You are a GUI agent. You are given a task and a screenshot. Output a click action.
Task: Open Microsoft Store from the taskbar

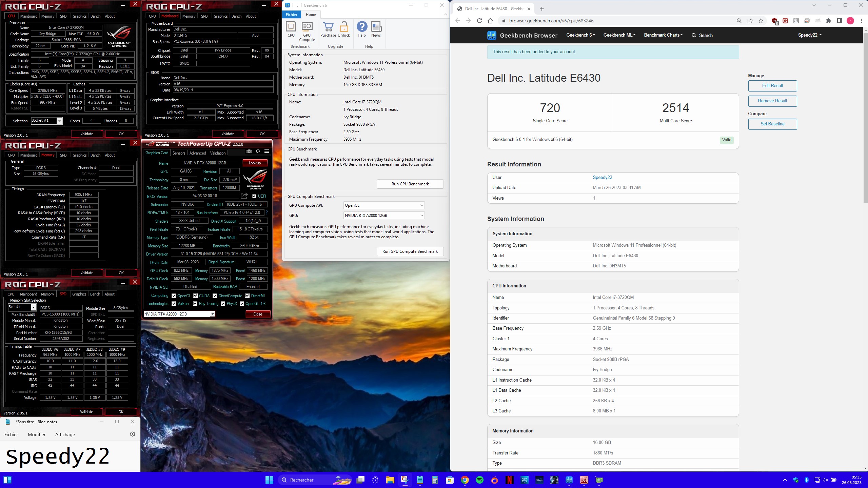[450, 480]
